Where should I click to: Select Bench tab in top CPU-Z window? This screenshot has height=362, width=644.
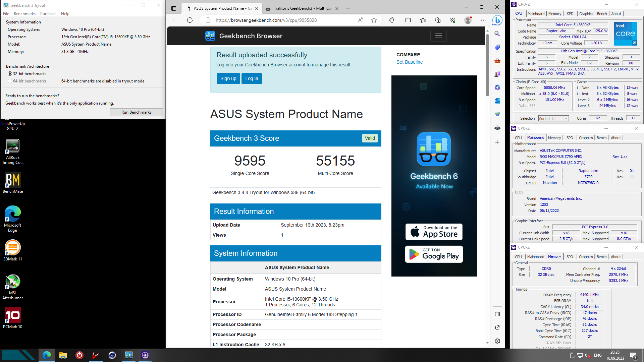click(x=602, y=14)
